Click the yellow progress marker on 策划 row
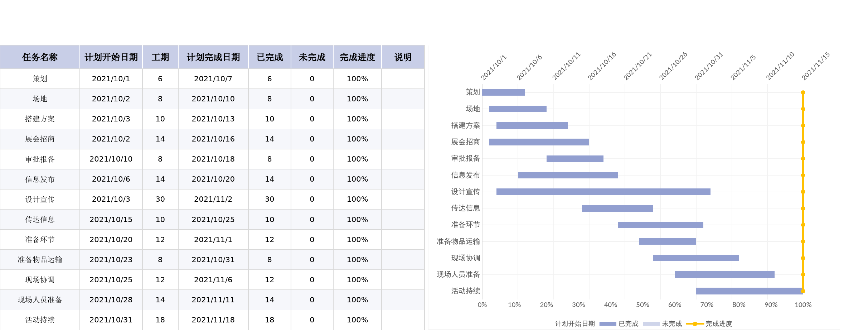 pos(803,92)
